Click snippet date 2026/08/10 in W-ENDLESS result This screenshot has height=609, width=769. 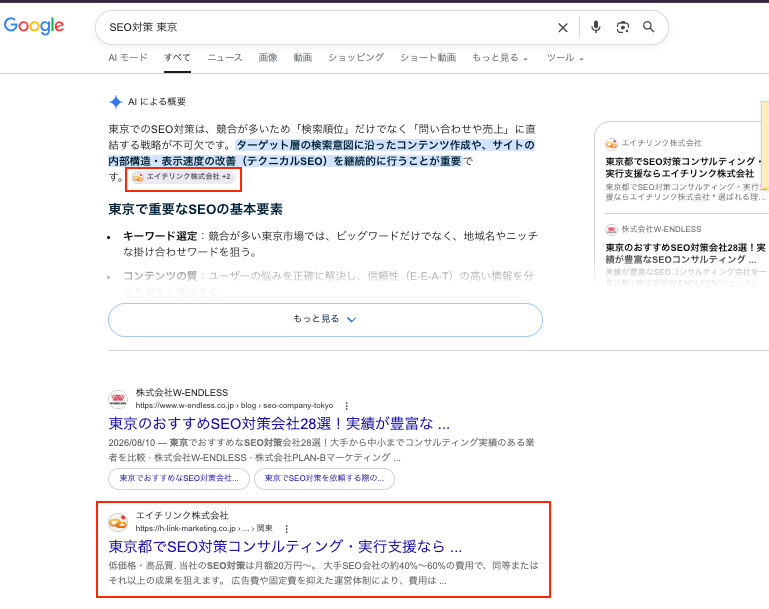coord(131,443)
